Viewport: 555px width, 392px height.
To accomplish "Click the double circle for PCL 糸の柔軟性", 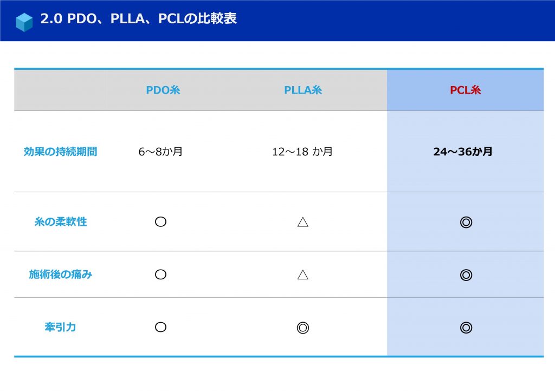I will [466, 222].
